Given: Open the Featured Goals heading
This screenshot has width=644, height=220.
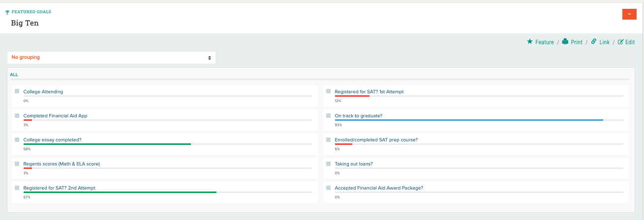Looking at the screenshot, I should click(x=31, y=12).
